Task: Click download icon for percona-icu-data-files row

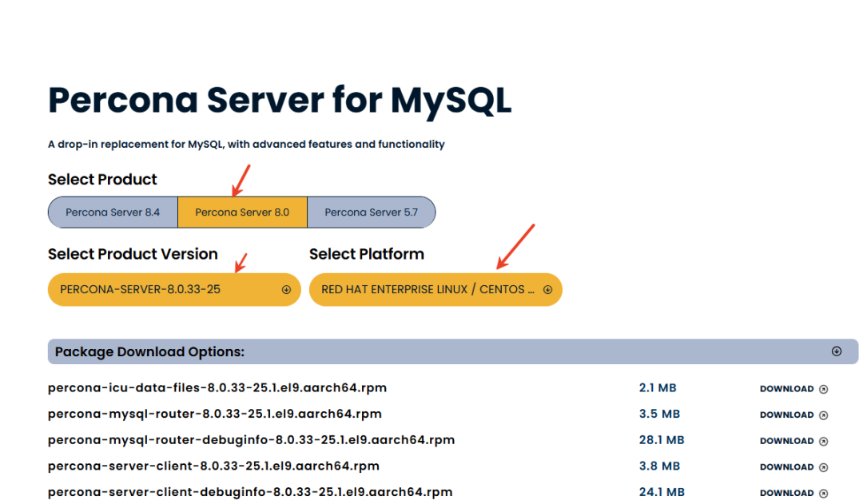Action: coord(823,390)
